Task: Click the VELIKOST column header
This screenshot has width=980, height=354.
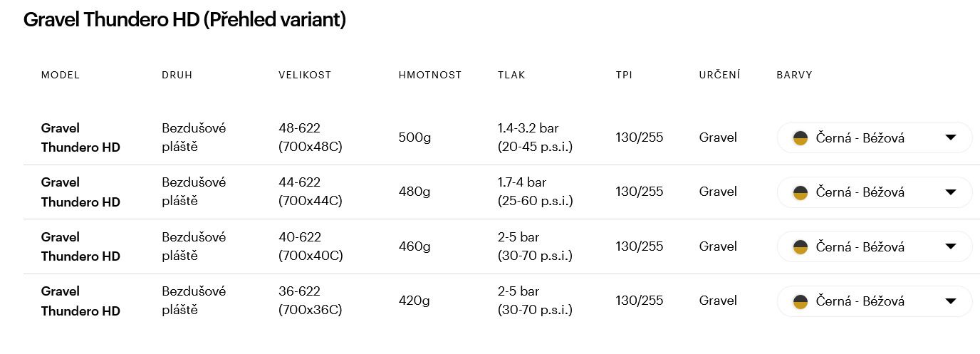Action: click(x=305, y=75)
